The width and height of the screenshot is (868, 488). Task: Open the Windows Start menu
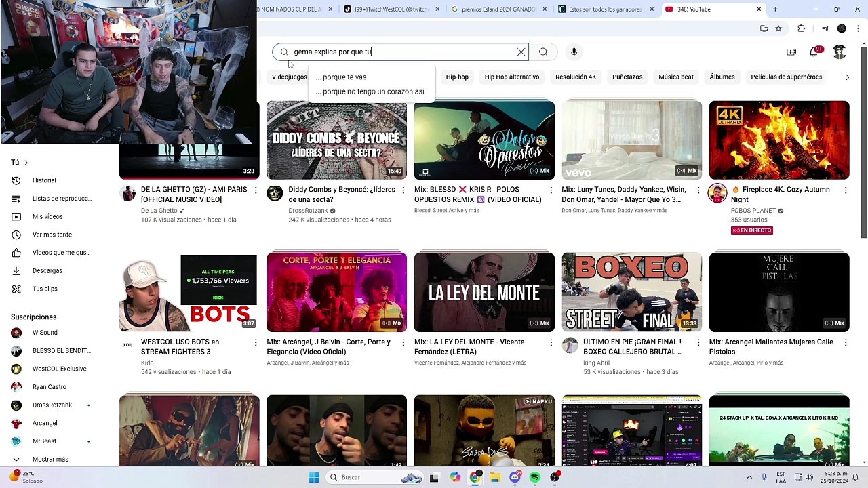[314, 477]
